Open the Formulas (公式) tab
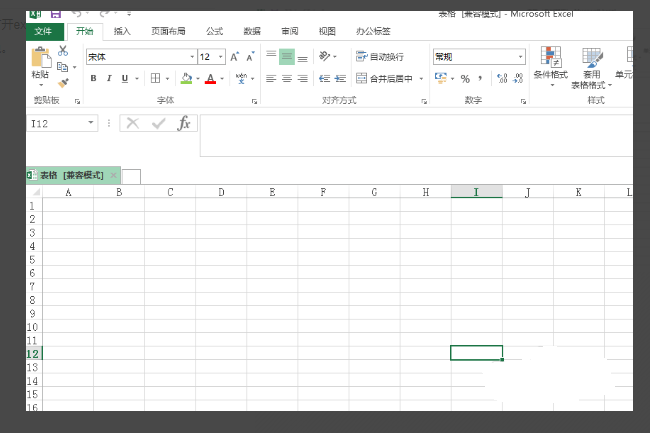 pos(214,31)
